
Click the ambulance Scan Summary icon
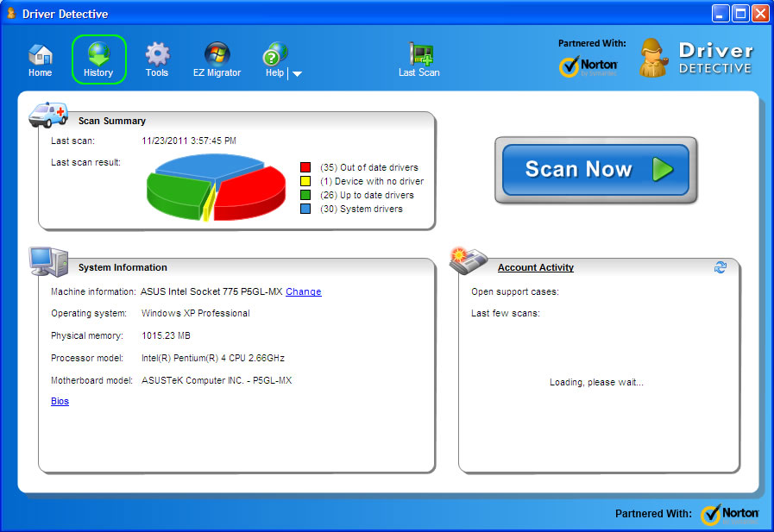(x=48, y=115)
